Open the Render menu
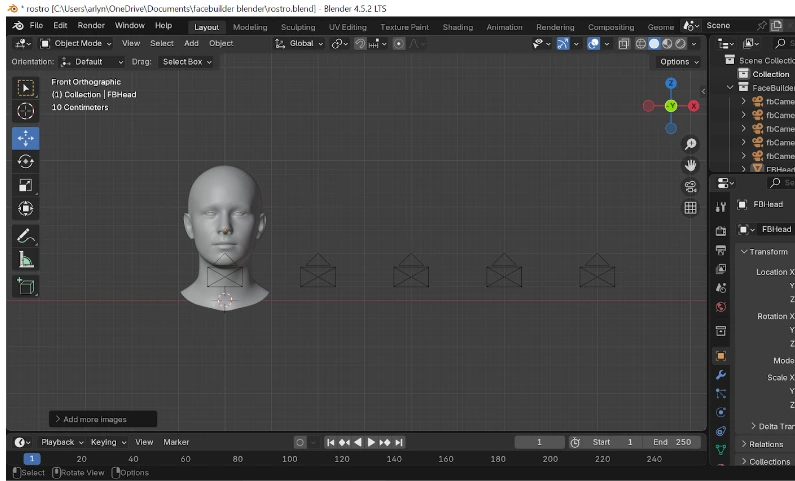This screenshot has height=481, width=795. [91, 25]
